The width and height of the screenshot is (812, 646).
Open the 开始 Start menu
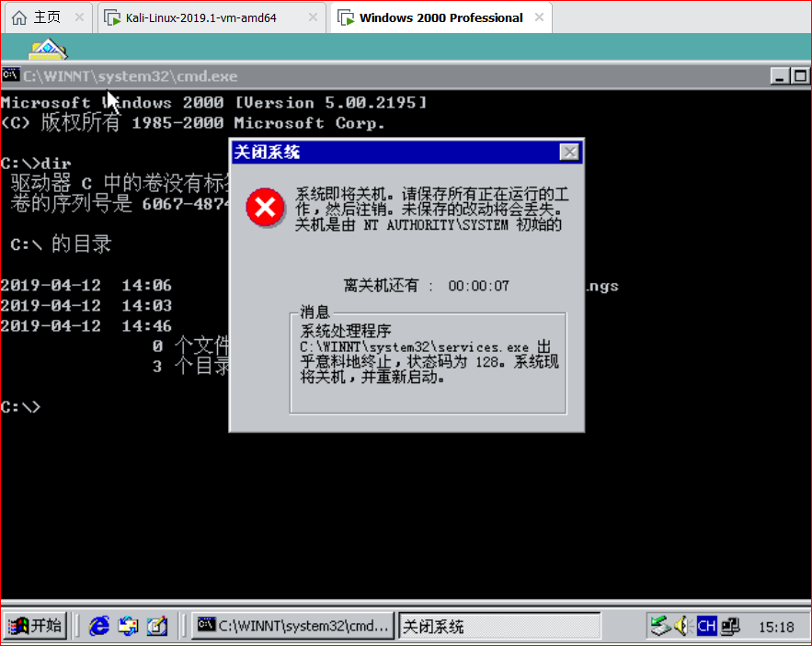tap(35, 626)
